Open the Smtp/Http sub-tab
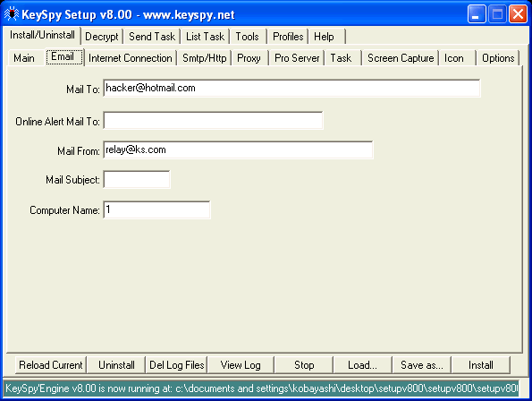This screenshot has width=532, height=401. pos(205,58)
